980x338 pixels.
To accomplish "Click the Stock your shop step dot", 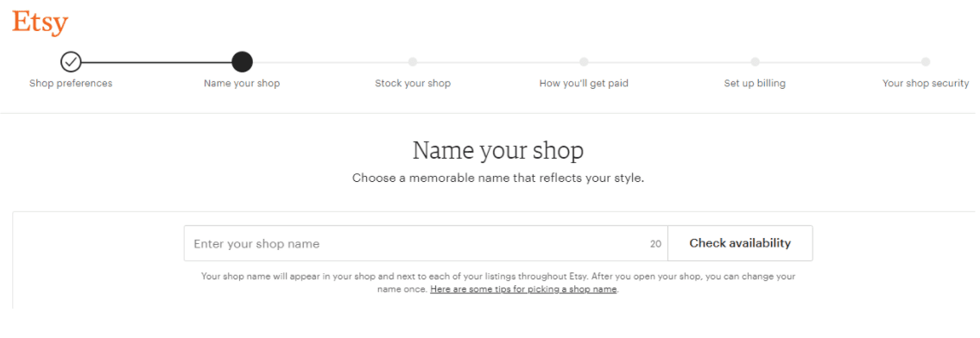I will point(413,62).
